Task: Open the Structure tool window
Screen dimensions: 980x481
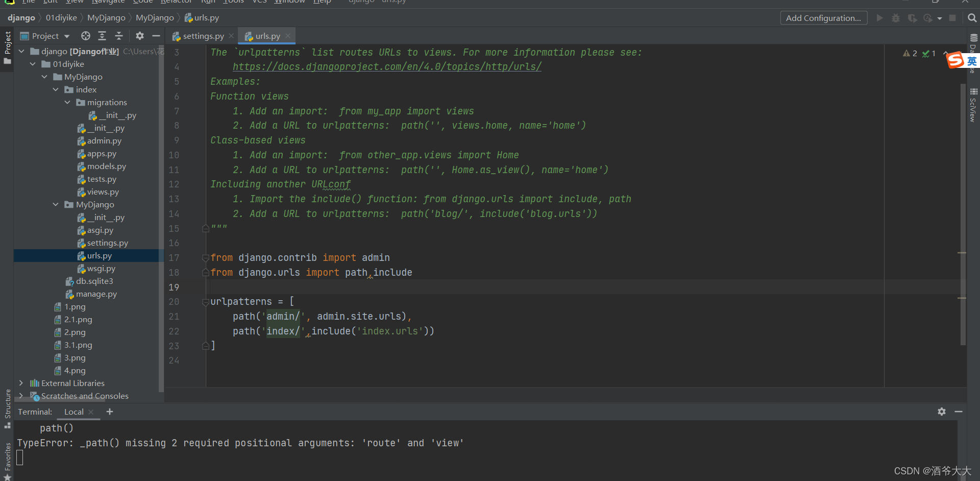Action: click(x=7, y=408)
